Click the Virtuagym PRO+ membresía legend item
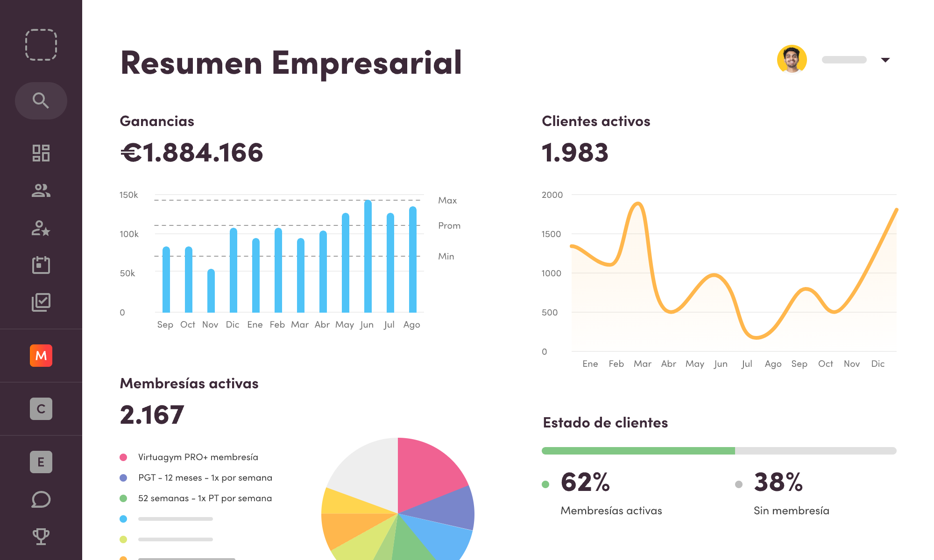934x560 pixels. coord(198,457)
